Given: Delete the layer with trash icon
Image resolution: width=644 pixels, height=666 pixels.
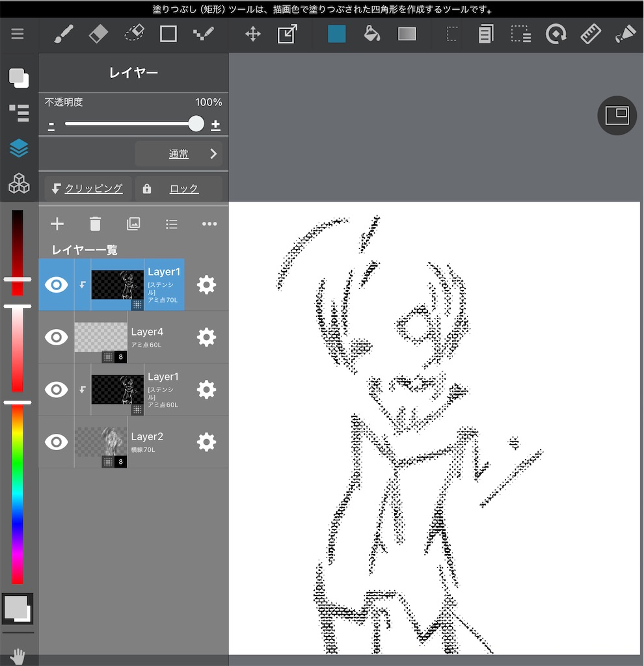Looking at the screenshot, I should click(95, 224).
